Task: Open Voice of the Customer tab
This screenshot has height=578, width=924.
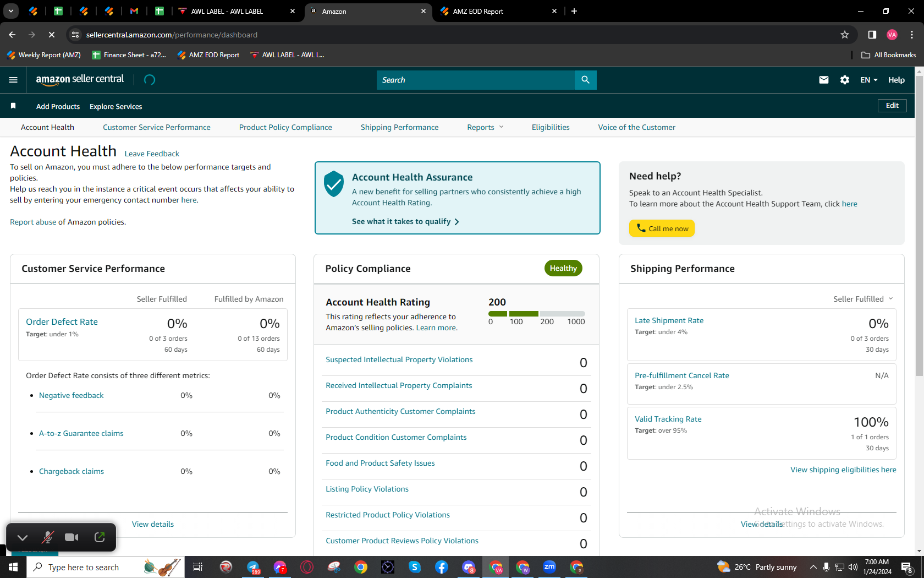Action: (637, 127)
